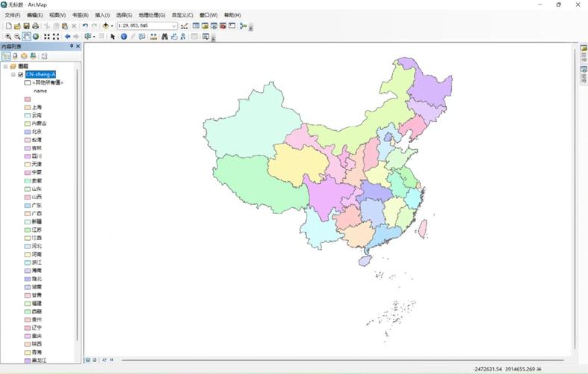The width and height of the screenshot is (588, 374).
Task: Open the Select Features tool dropdown arrow
Action: pos(93,37)
